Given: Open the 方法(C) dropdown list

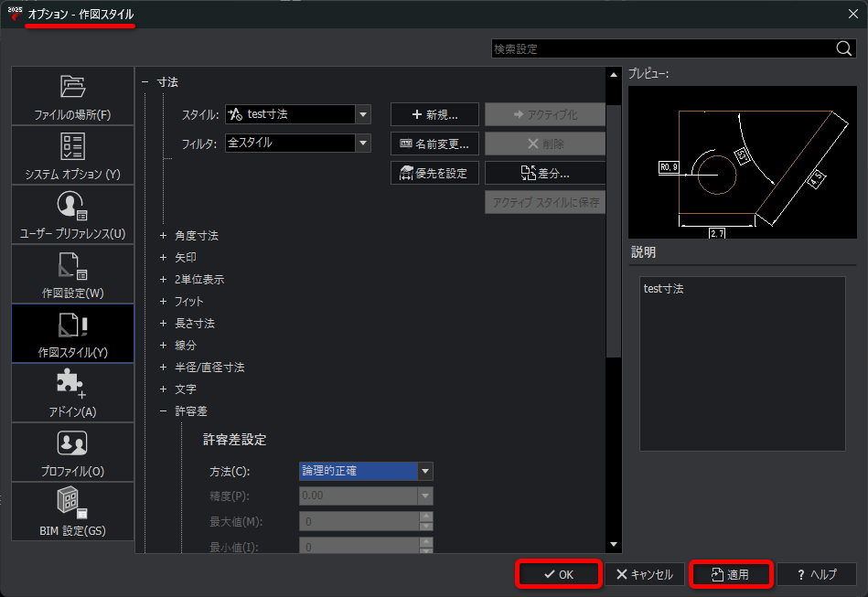Looking at the screenshot, I should pyautogui.click(x=424, y=472).
